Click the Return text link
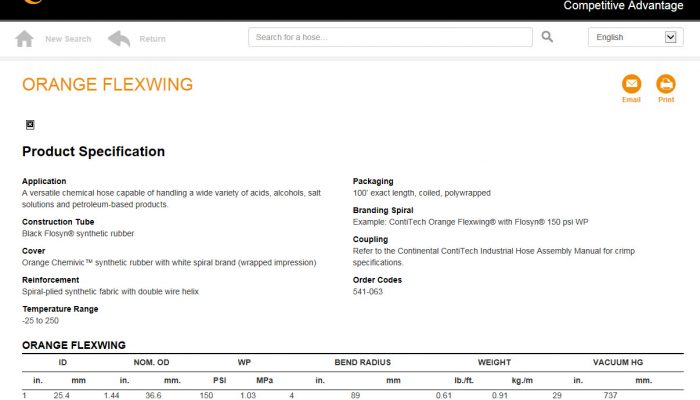The image size is (700, 400). (x=152, y=39)
